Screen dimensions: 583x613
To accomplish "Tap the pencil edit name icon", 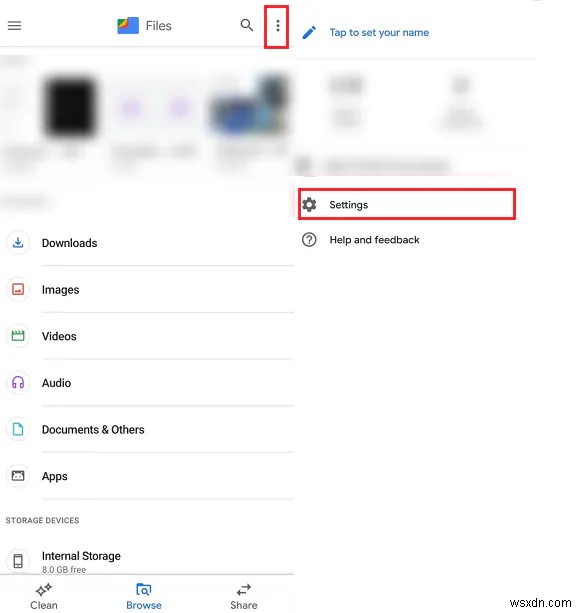I will [x=309, y=32].
